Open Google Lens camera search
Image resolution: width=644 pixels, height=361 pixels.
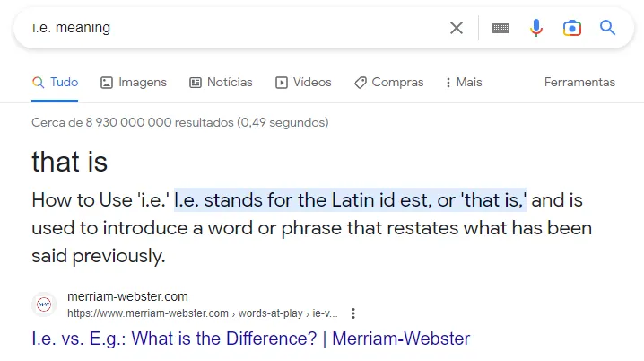pyautogui.click(x=571, y=28)
